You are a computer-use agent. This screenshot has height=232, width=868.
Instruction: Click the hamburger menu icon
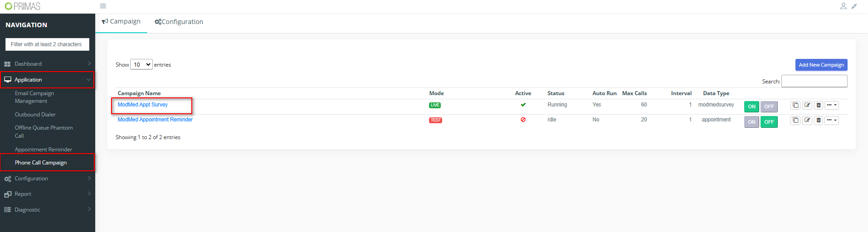coord(103,6)
